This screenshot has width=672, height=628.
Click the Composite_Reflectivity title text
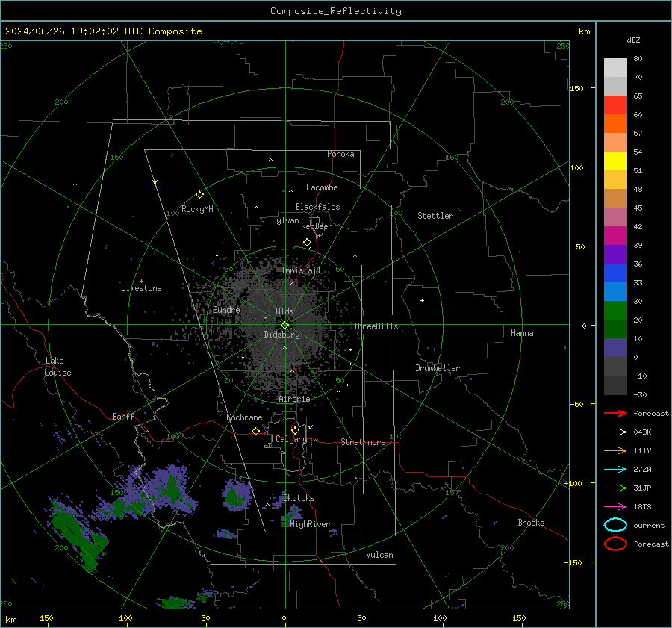coord(335,11)
